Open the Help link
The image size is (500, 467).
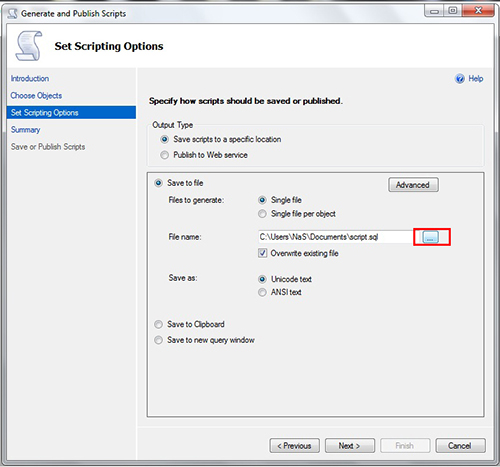click(x=476, y=79)
